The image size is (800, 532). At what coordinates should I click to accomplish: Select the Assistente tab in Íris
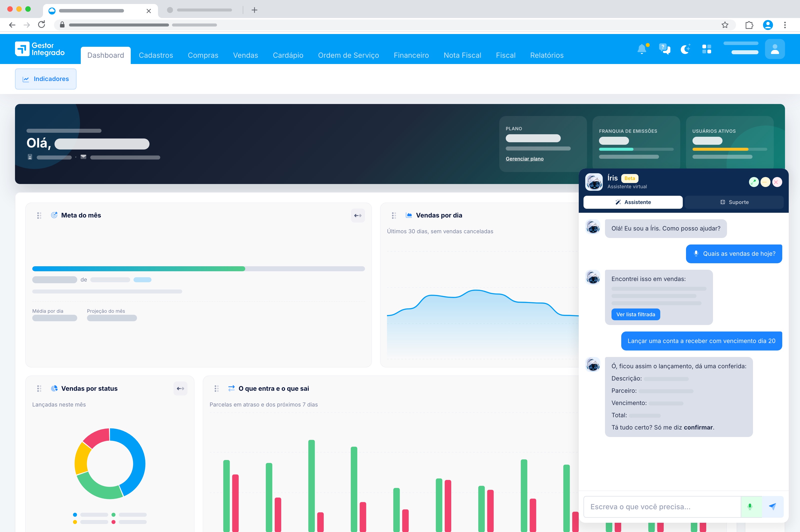tap(633, 202)
